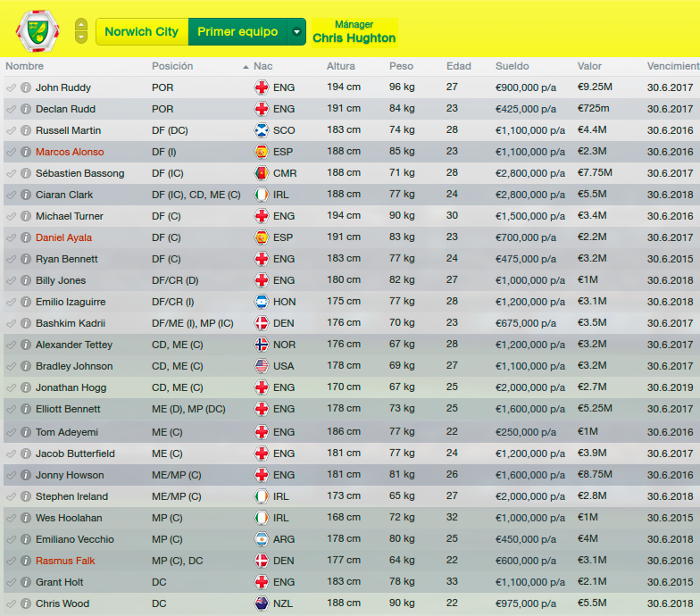Sort by the Altura column header

pyautogui.click(x=341, y=66)
